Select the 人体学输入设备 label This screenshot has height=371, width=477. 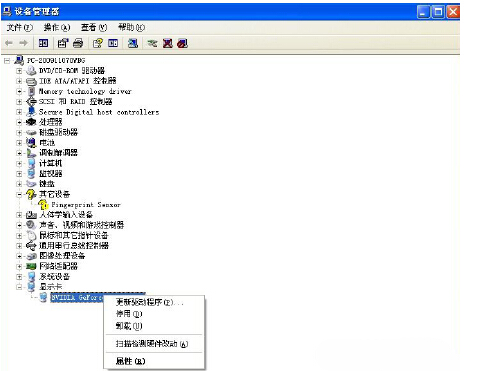tap(66, 215)
